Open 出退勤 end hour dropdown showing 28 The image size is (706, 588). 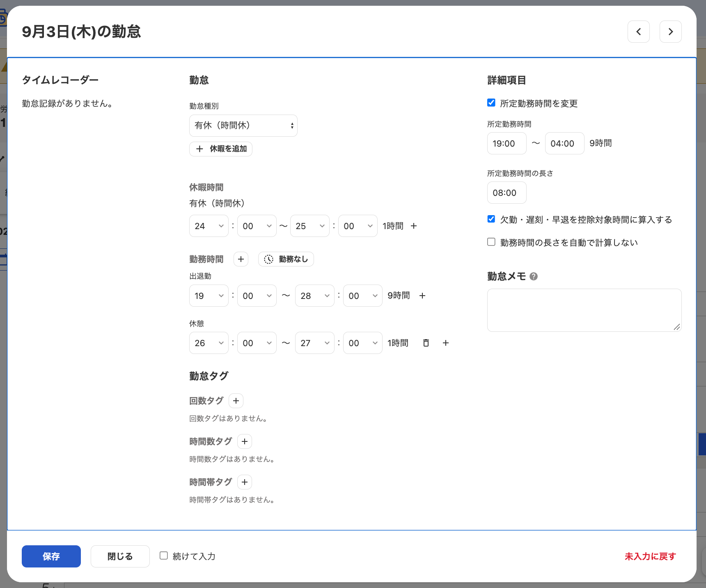tap(315, 296)
